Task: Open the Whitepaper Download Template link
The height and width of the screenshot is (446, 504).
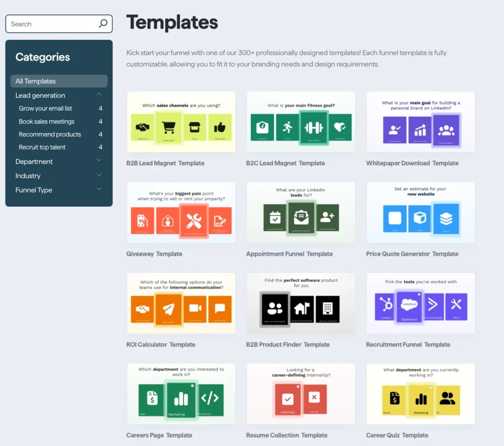Action: (412, 163)
